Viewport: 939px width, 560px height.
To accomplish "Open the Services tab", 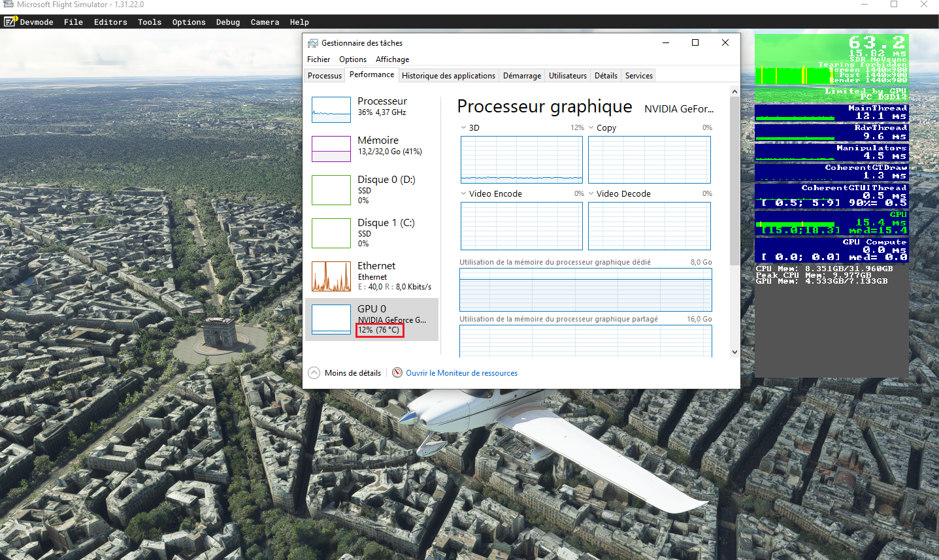I will click(639, 76).
